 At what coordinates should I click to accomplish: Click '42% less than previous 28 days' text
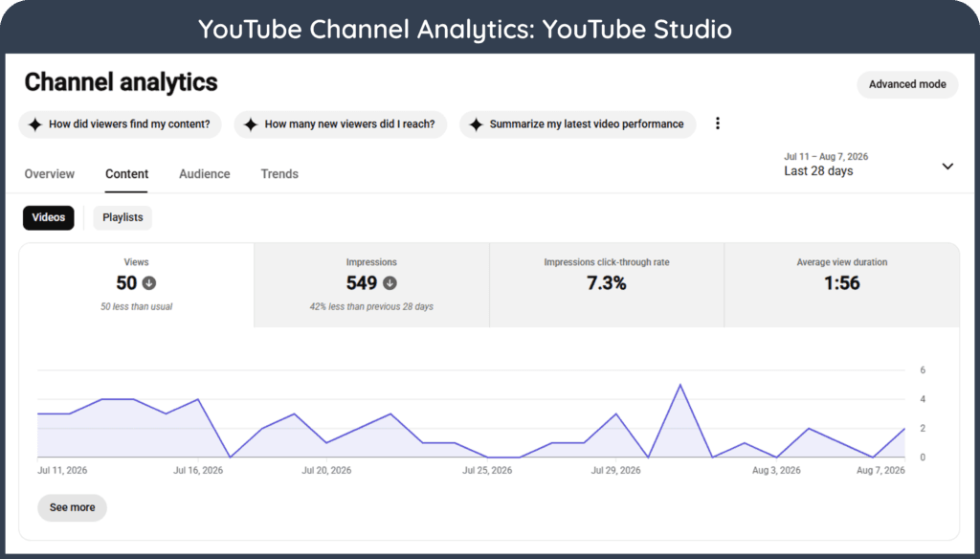(371, 306)
